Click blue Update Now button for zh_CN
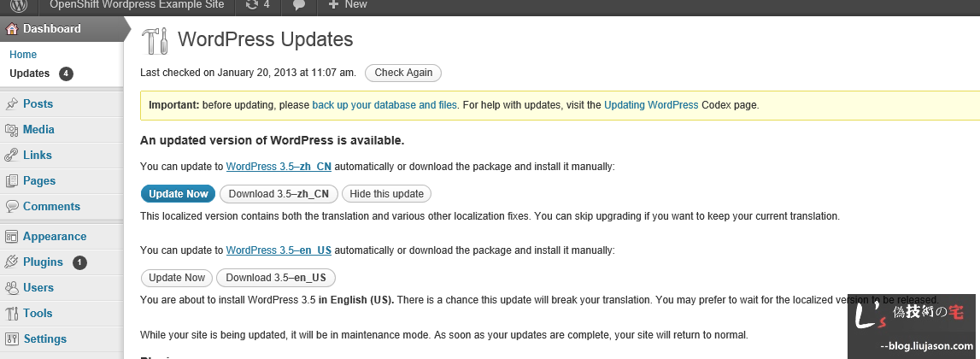Screen dimensions: 980x359 tap(178, 194)
